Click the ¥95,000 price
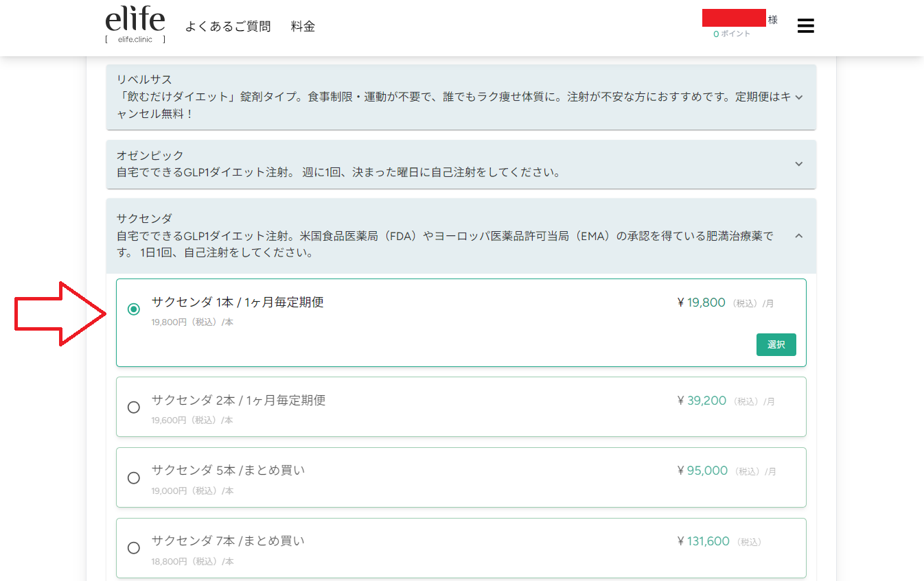The height and width of the screenshot is (581, 924). (702, 471)
